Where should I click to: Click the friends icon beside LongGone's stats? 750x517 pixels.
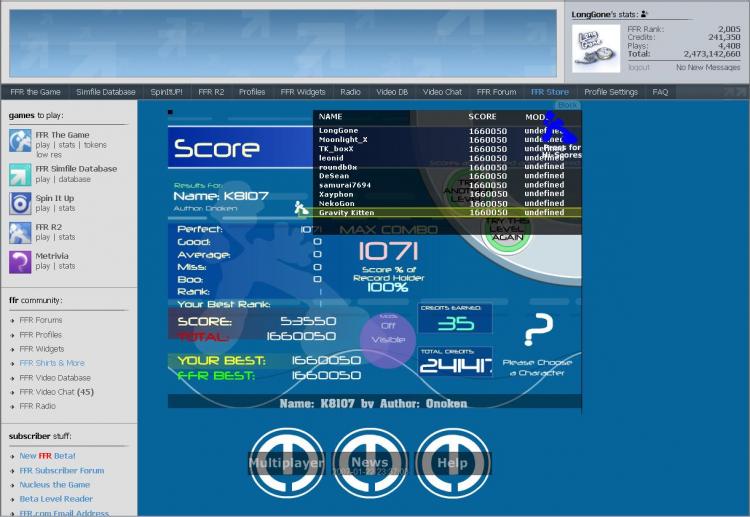click(x=645, y=15)
